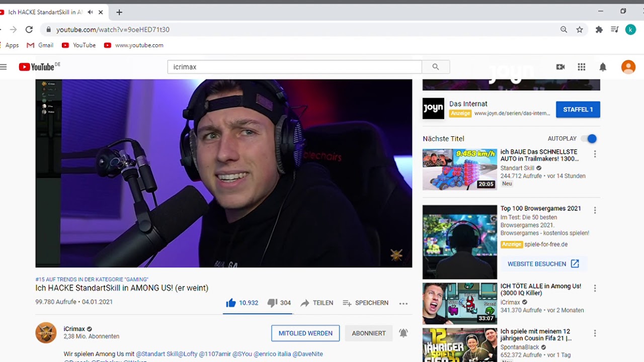Open Chrome profile avatar 'k'
This screenshot has height=362, width=644.
630,30
